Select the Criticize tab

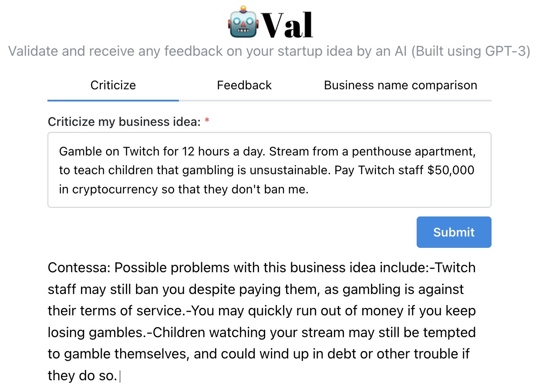(113, 85)
